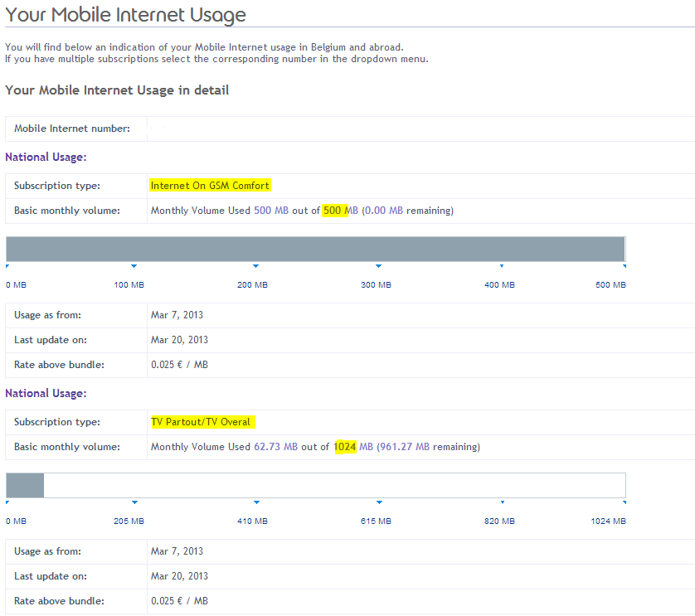Click the 200 MB tick marker triangle
The height and width of the screenshot is (616, 695).
[x=255, y=266]
